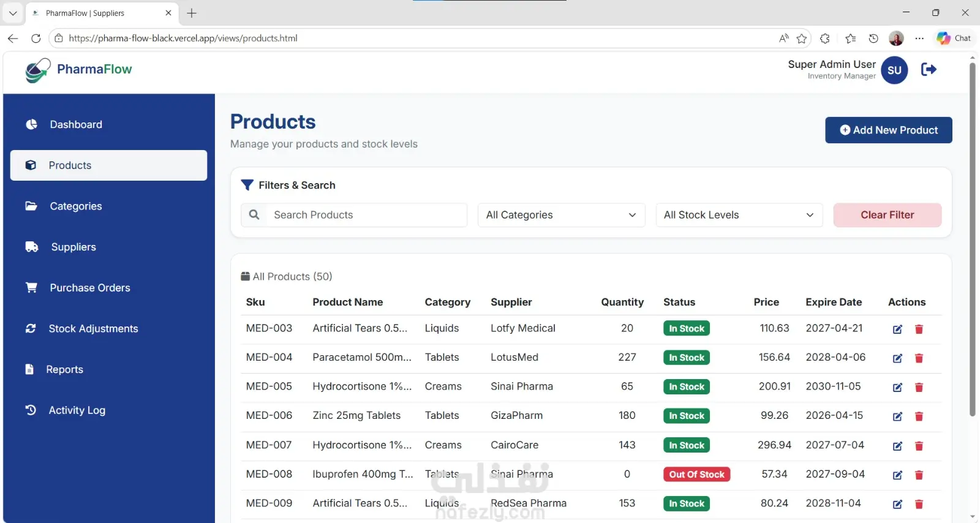Click the Add New Product button
This screenshot has width=980, height=523.
(888, 130)
